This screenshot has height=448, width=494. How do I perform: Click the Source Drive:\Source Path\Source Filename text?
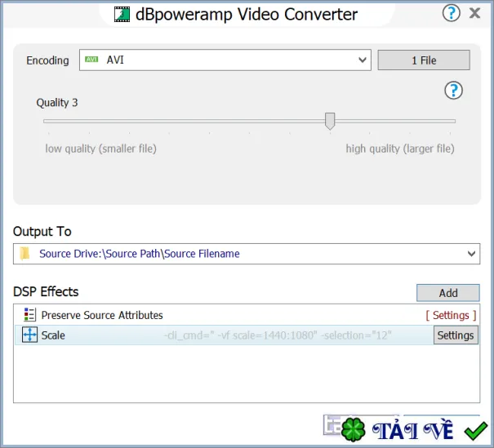[140, 254]
